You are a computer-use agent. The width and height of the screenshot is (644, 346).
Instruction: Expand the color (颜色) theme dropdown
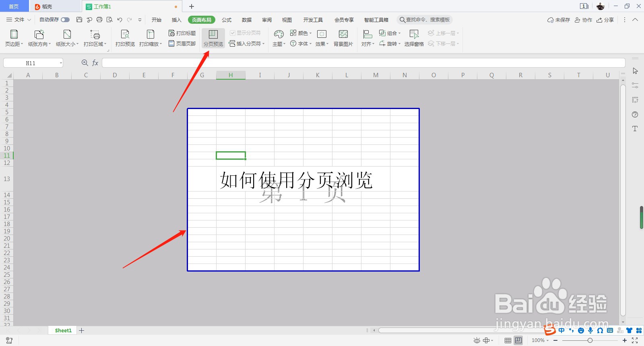click(310, 33)
